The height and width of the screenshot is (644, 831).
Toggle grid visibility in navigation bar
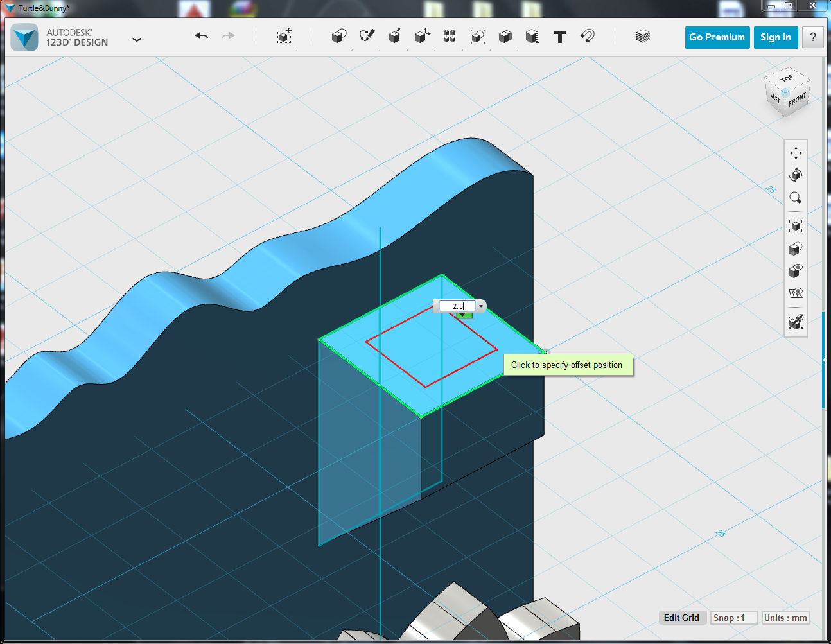pyautogui.click(x=796, y=293)
